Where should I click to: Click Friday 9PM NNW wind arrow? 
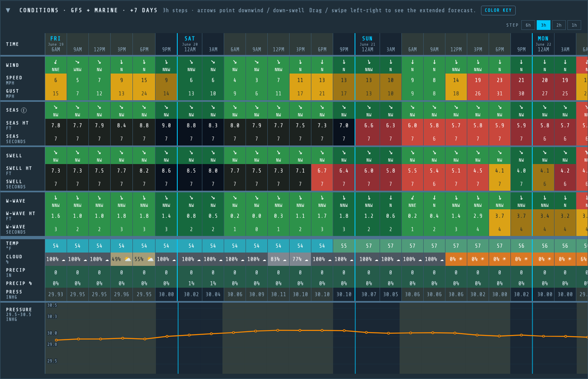pos(166,62)
